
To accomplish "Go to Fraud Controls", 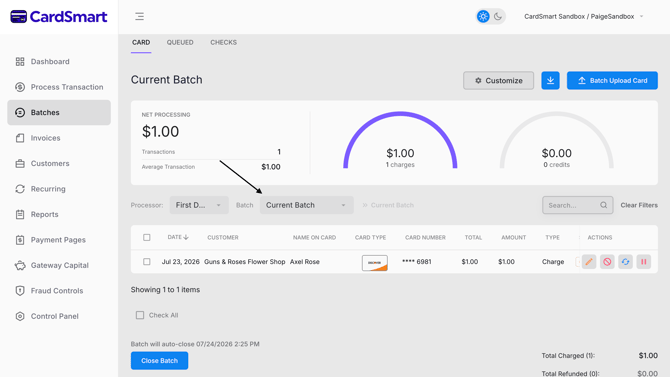I will [59, 291].
